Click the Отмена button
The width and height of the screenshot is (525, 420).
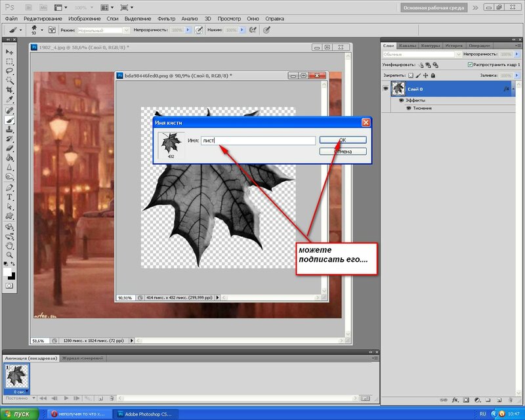click(x=343, y=152)
